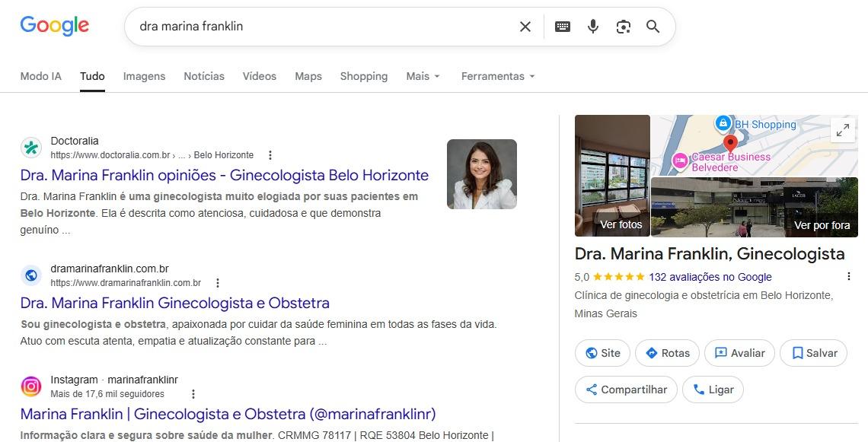Image resolution: width=868 pixels, height=442 pixels.
Task: Open the on-screen keyboard input tool
Action: [x=563, y=27]
